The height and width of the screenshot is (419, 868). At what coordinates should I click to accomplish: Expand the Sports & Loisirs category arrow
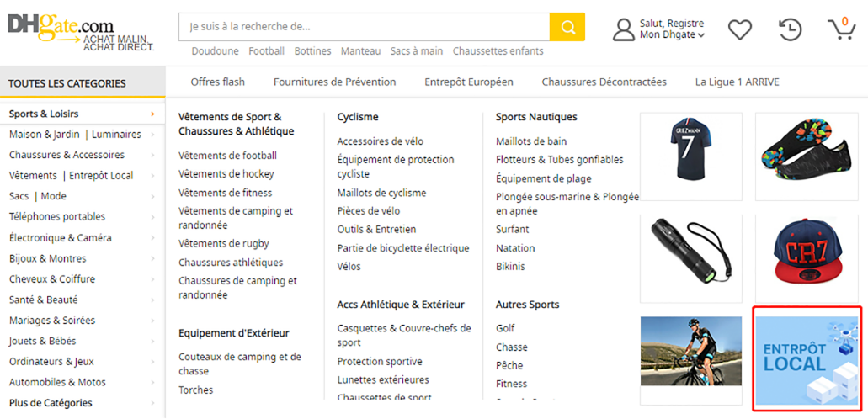pos(152,114)
